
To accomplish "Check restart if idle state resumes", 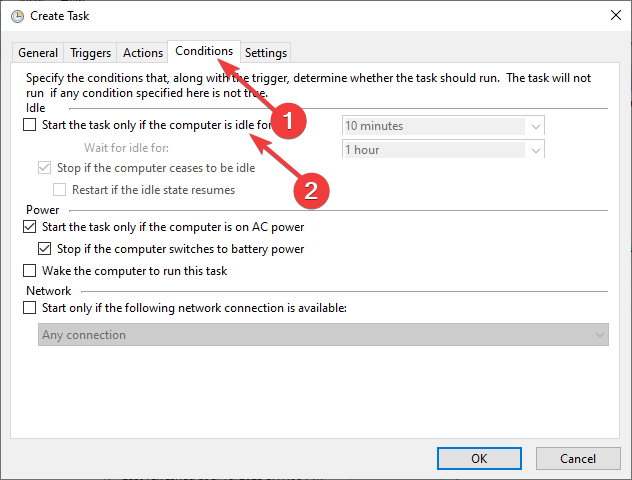I will 59,190.
